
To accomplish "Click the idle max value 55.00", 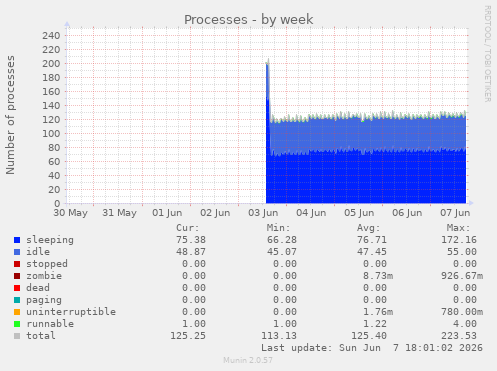I will coord(462,252).
